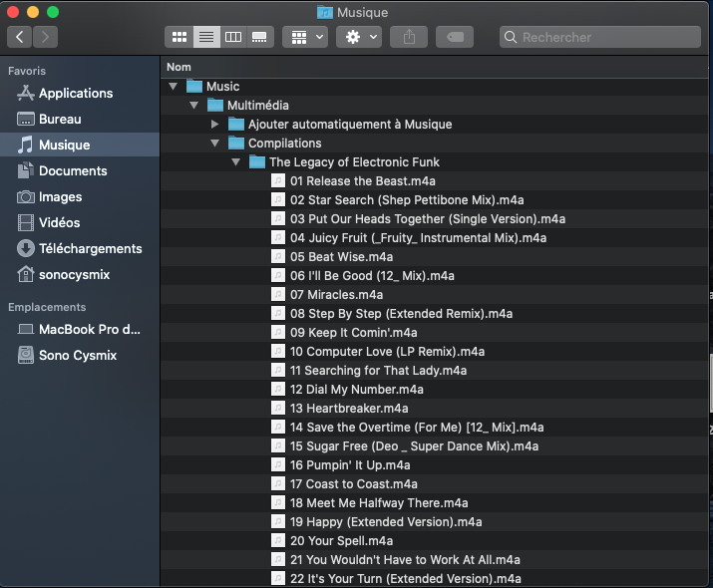Switch to icon view mode

tap(179, 37)
